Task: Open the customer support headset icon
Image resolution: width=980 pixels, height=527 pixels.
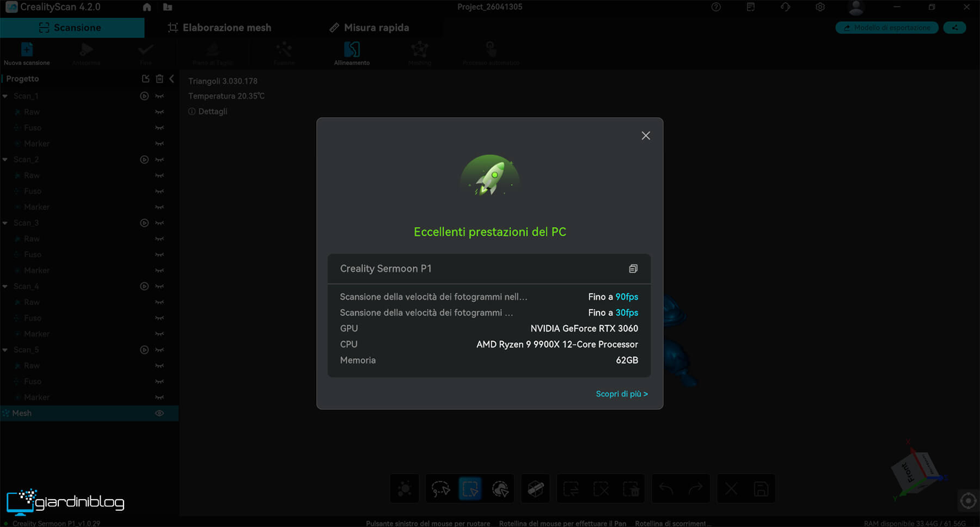Action: pyautogui.click(x=785, y=7)
